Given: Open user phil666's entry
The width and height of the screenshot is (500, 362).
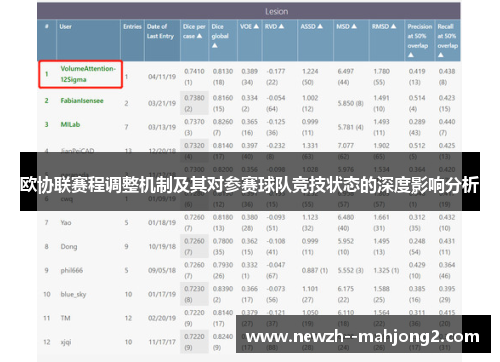Looking at the screenshot, I should click(x=72, y=270).
